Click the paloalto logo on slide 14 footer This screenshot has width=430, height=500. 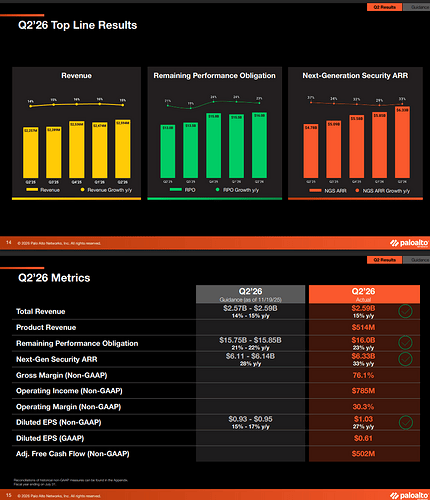(409, 243)
